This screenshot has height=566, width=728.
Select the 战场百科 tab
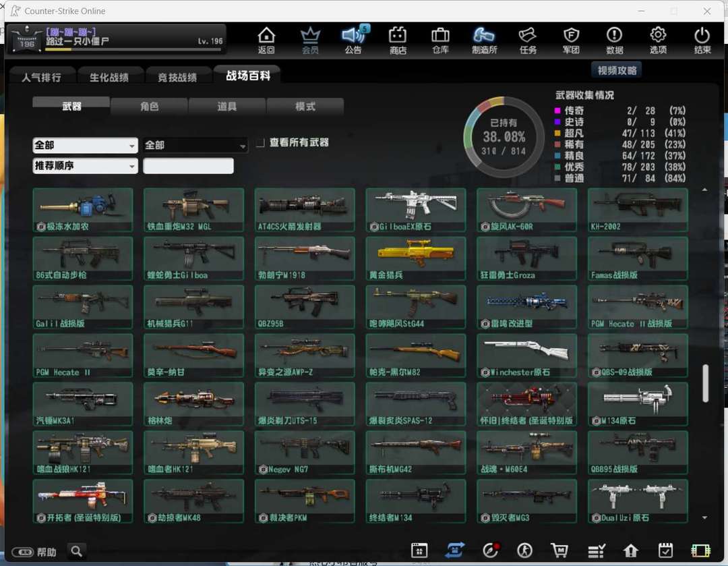[247, 76]
